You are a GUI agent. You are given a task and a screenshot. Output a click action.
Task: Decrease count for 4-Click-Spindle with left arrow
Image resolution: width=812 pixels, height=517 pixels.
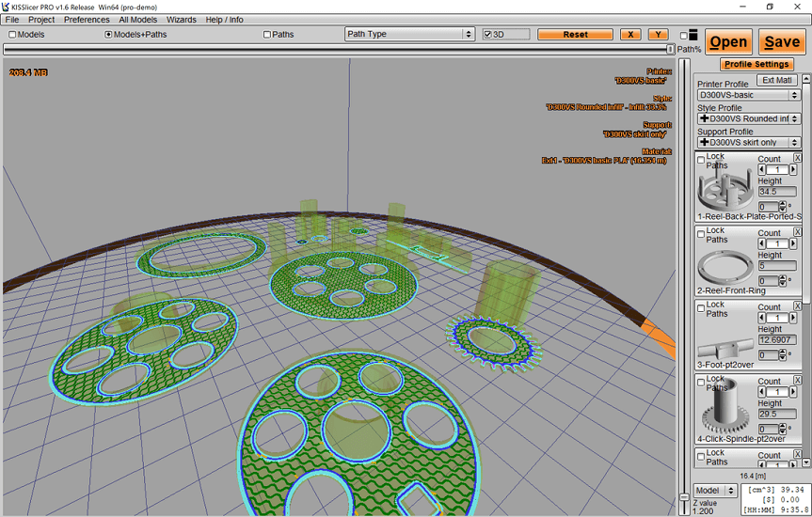click(762, 392)
